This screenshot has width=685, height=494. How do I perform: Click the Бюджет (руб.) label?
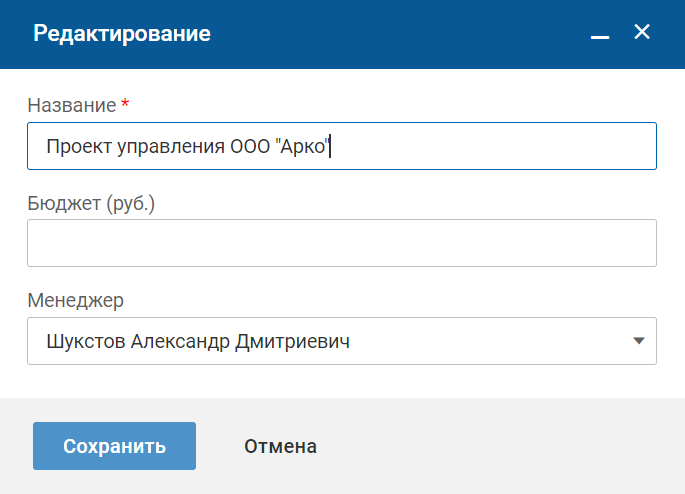click(92, 203)
